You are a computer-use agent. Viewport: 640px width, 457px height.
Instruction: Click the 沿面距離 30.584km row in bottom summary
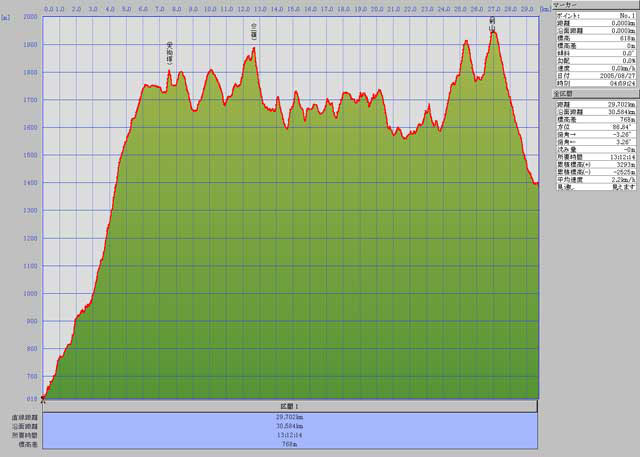(290, 424)
